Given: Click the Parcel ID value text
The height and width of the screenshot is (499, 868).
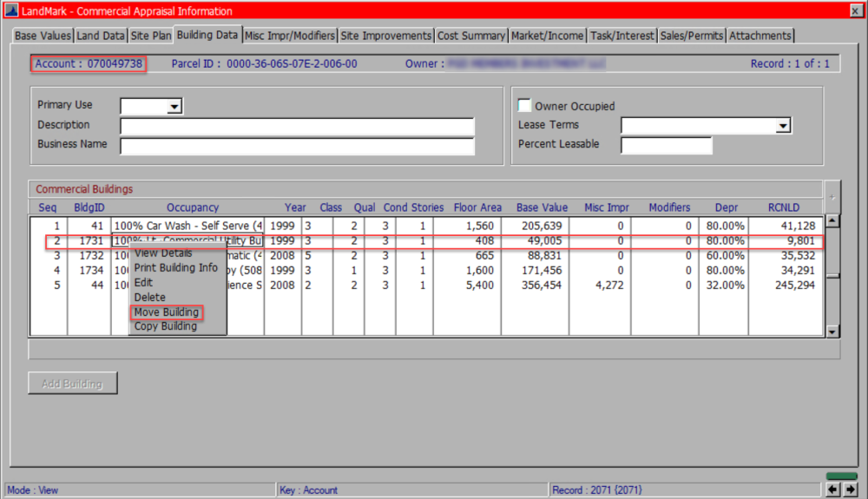Looking at the screenshot, I should pyautogui.click(x=292, y=63).
